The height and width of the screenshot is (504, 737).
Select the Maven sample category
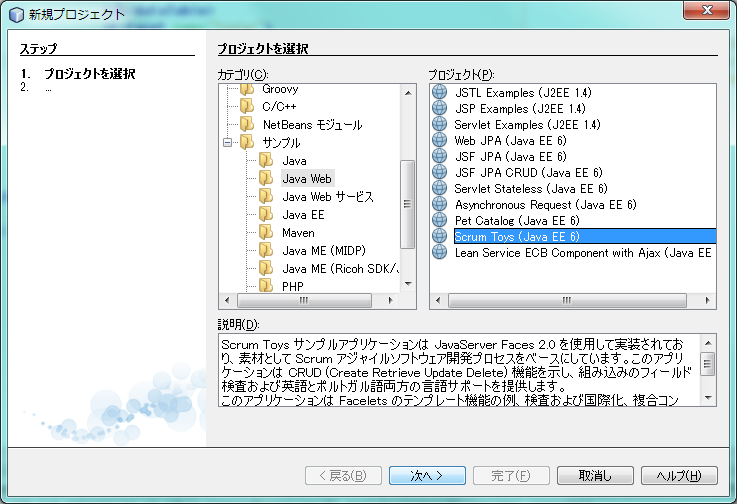pos(298,233)
